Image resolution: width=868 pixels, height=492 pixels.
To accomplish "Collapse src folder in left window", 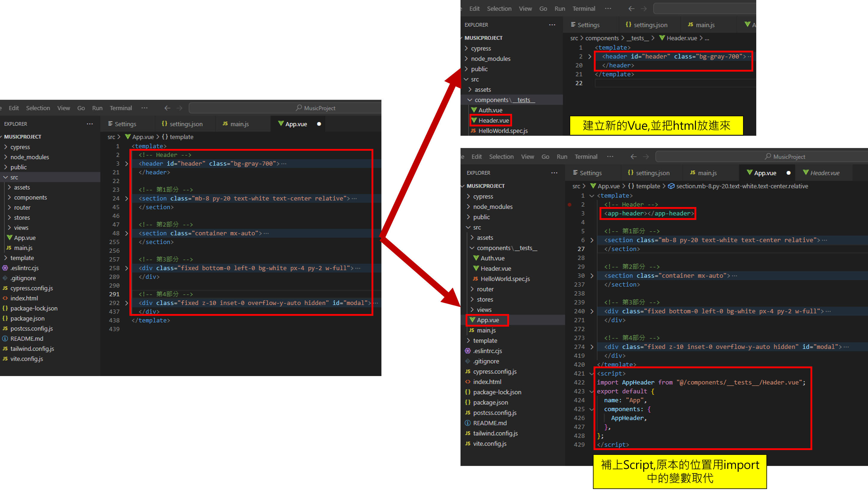I will tap(6, 177).
